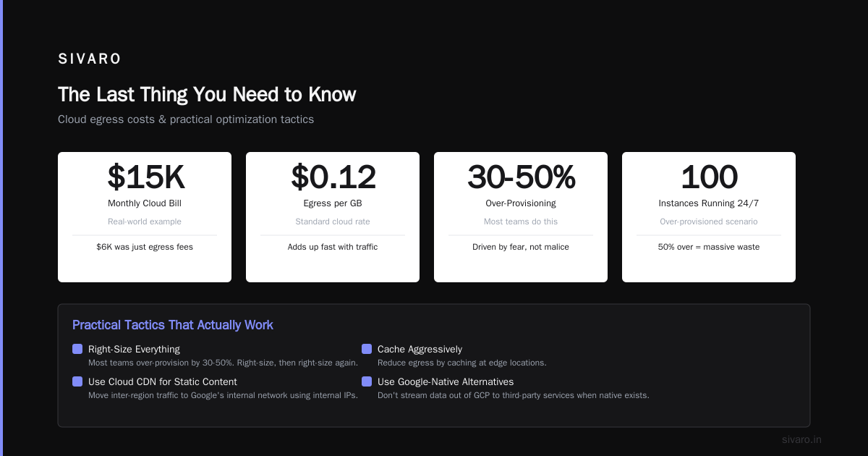The width and height of the screenshot is (868, 456).
Task: Click the 'Real-world example' caption
Action: pos(145,221)
